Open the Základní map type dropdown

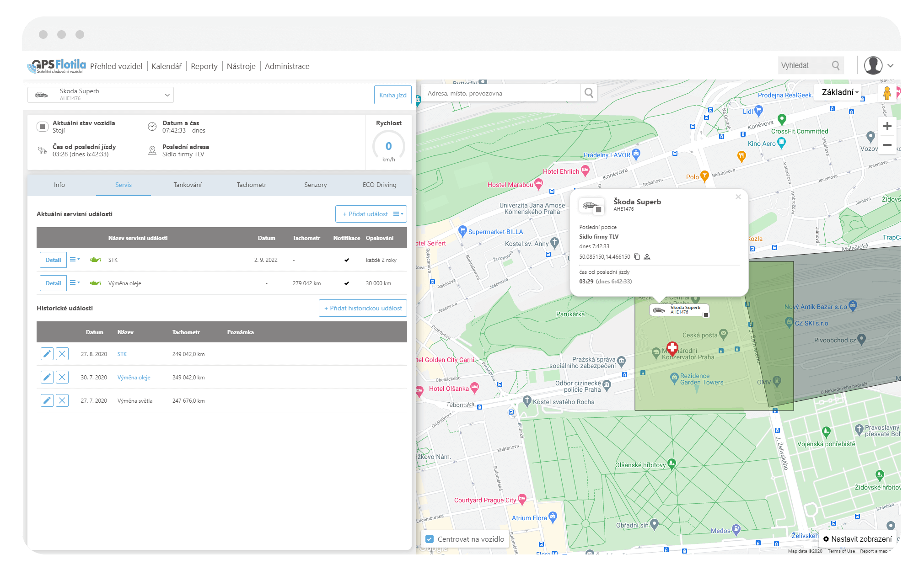coord(839,92)
